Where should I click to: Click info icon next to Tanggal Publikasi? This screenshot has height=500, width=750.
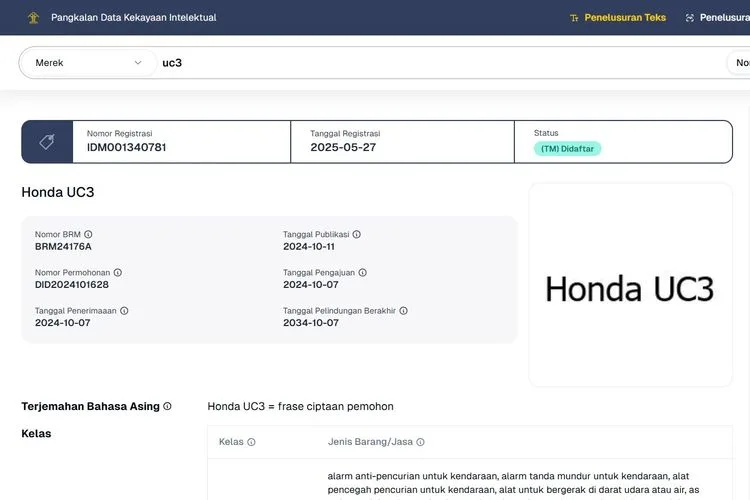pyautogui.click(x=356, y=234)
